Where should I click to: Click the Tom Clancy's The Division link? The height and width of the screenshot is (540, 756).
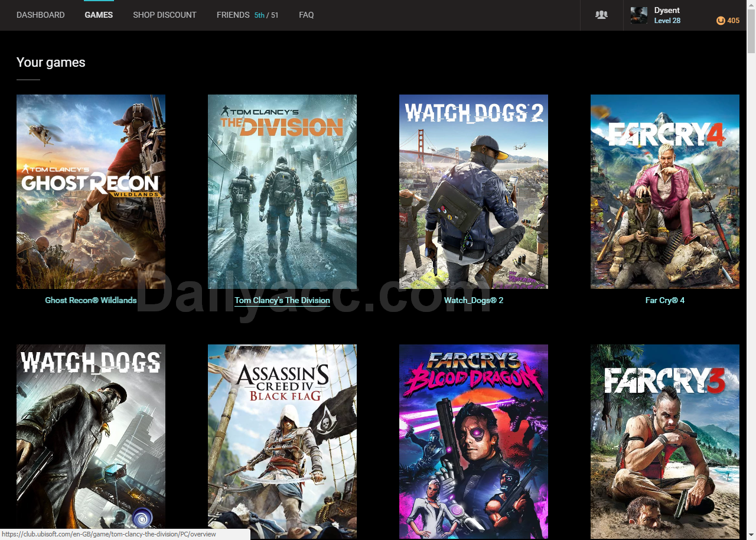click(282, 300)
